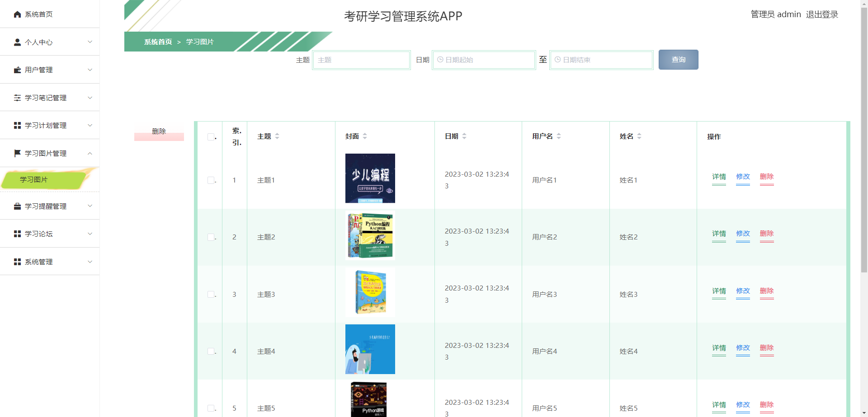Click the 用户管理 sidebar icon
The width and height of the screenshot is (868, 417).
[18, 70]
